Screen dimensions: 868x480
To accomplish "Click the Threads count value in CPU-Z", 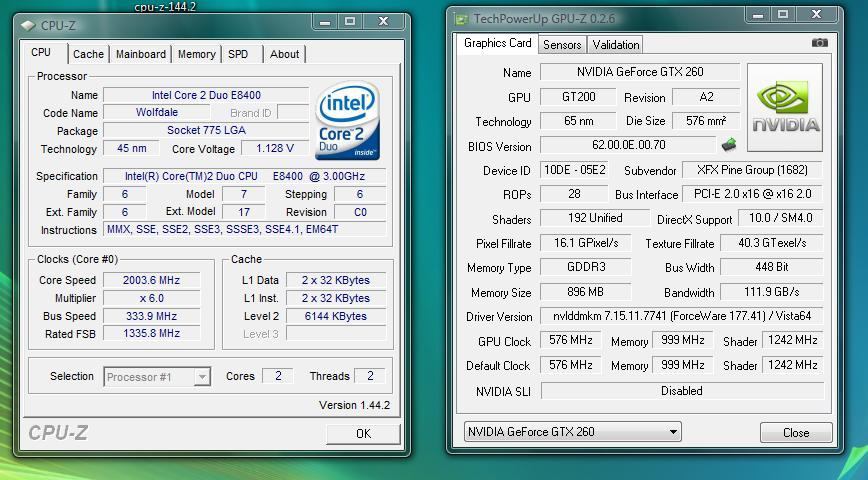I will tap(370, 376).
